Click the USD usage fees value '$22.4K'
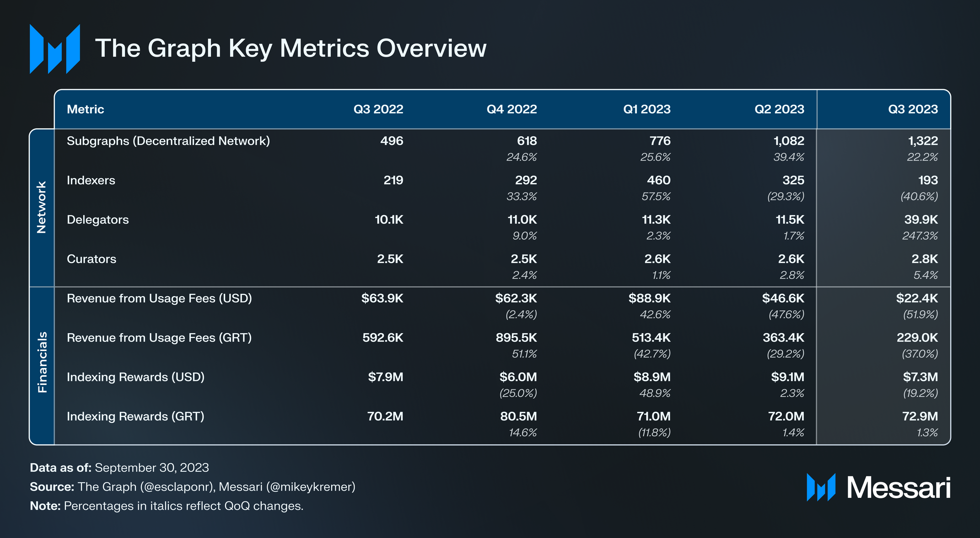The width and height of the screenshot is (980, 538). click(x=917, y=298)
